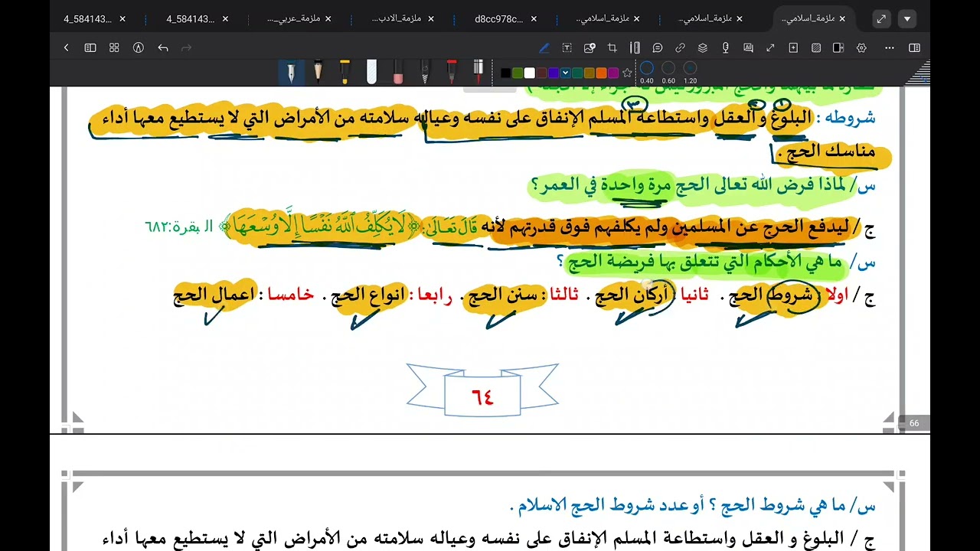This screenshot has height=551, width=980.
Task: Click the page number ٦٤ banner
Action: pos(482,390)
